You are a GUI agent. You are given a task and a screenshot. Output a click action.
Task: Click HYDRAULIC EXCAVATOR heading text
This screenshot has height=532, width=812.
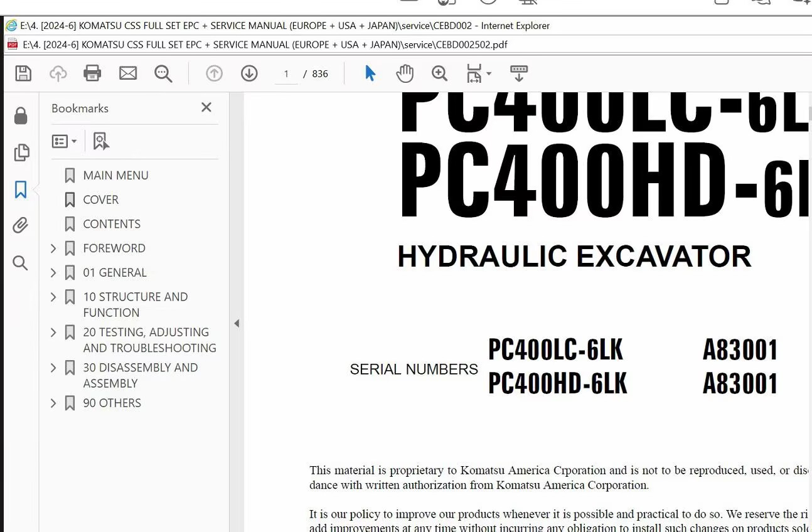574,257
